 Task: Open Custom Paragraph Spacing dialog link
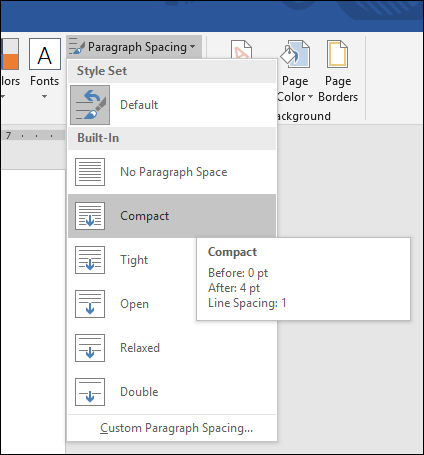pyautogui.click(x=176, y=428)
